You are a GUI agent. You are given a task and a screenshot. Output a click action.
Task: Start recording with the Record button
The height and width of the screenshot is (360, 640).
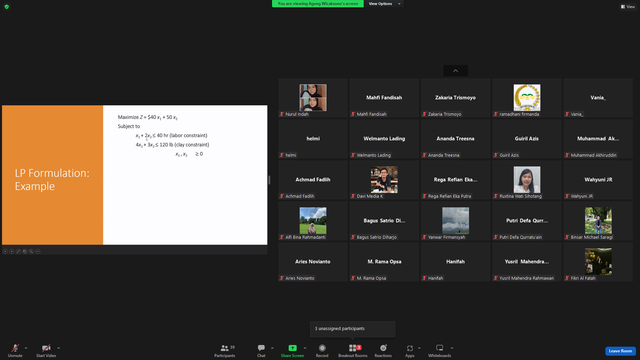pos(322,350)
